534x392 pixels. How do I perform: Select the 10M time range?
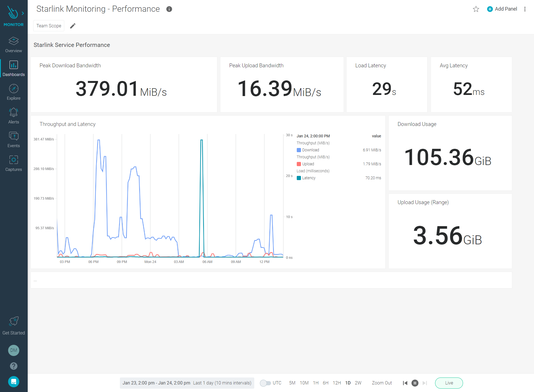click(304, 383)
